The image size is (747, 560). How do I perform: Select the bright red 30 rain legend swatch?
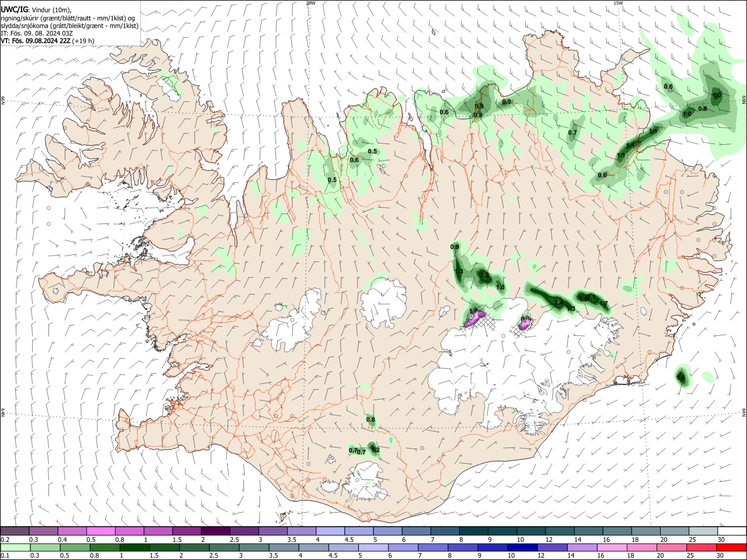[731, 547]
